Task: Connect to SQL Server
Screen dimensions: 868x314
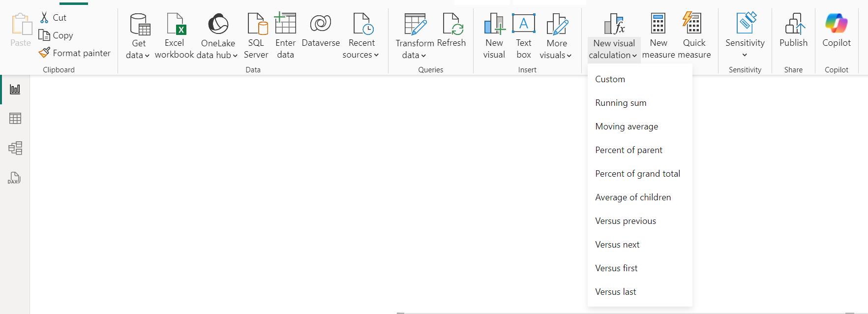Action: click(x=256, y=36)
